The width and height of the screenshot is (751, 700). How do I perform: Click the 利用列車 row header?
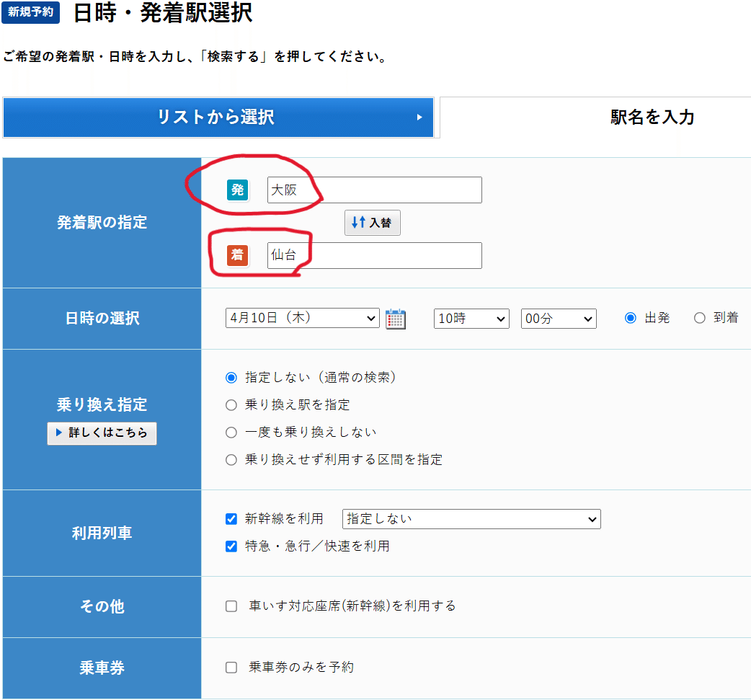[x=102, y=533]
